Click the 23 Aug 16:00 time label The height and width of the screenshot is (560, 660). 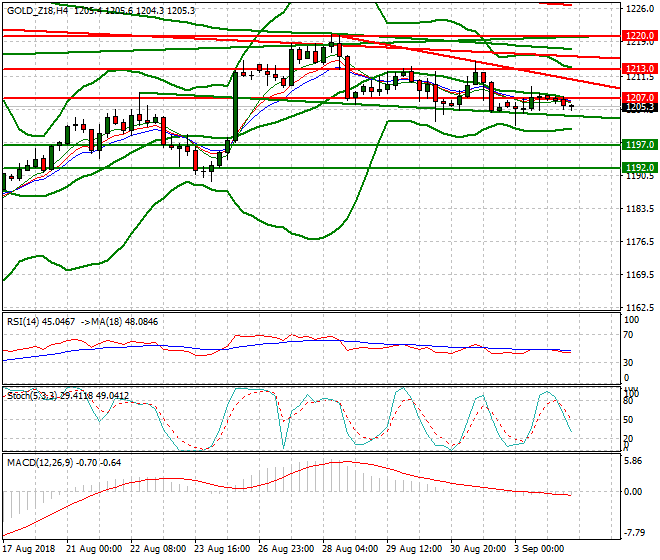pos(222,549)
